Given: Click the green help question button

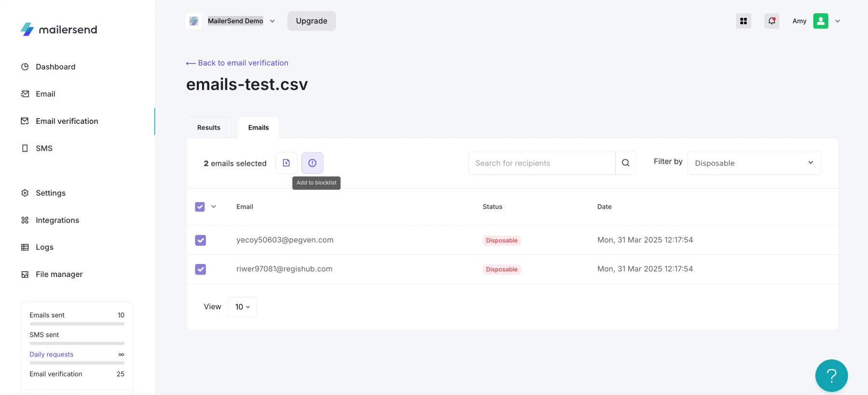Looking at the screenshot, I should tap(831, 375).
